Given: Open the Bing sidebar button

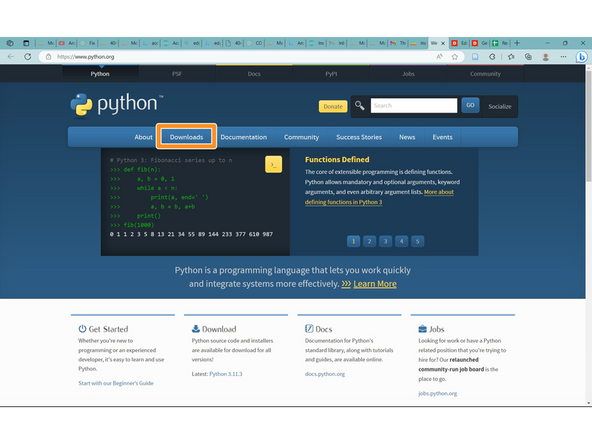Looking at the screenshot, I should (581, 57).
